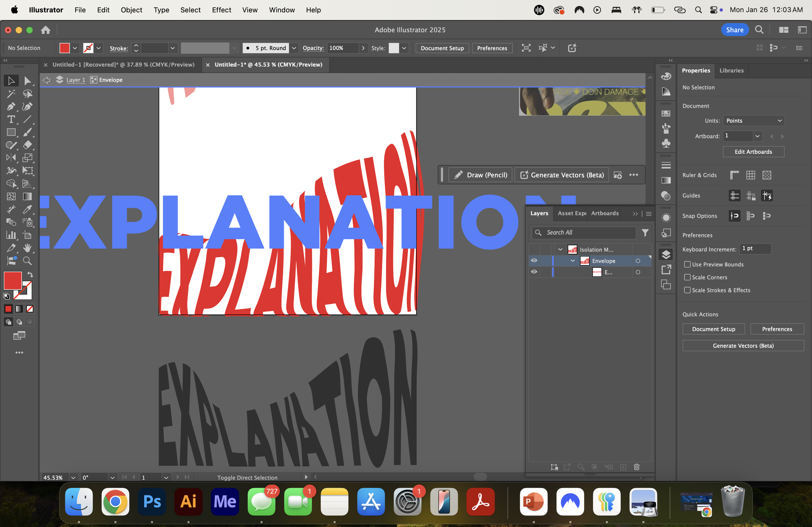Switch to the Libraries tab
The width and height of the screenshot is (812, 527).
pos(731,70)
